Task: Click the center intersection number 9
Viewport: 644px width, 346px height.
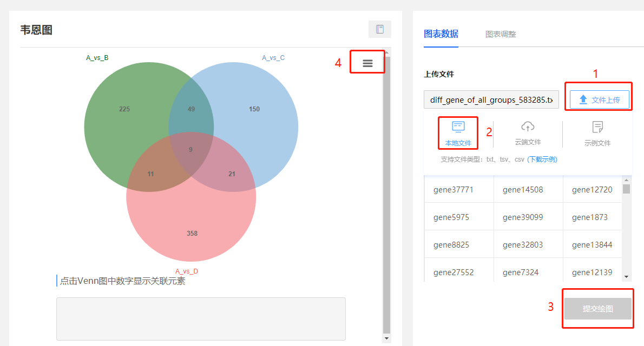Action: (x=190, y=150)
